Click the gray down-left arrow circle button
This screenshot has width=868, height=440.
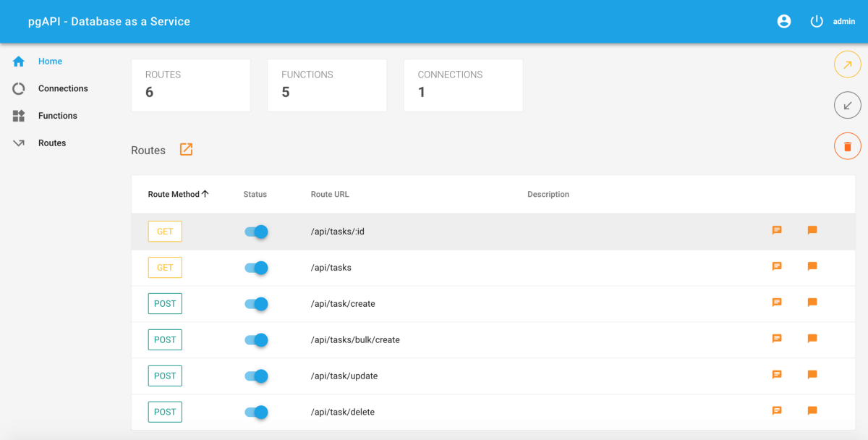(x=848, y=106)
